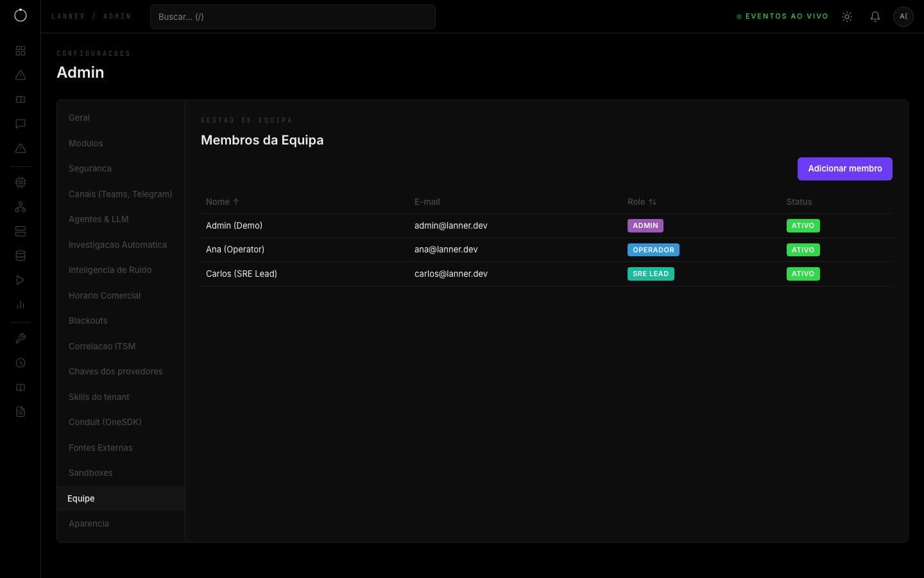Open the chat bubble icon in sidebar
The height and width of the screenshot is (578, 924).
click(x=21, y=124)
